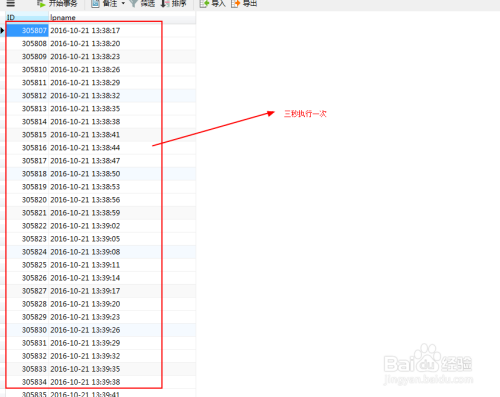Select ID cell 305808

27,43
